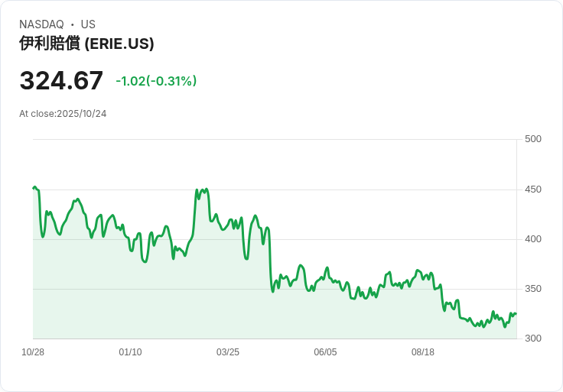Click the At close:2025/10/24 timestamp
The height and width of the screenshot is (392, 563).
tap(63, 114)
